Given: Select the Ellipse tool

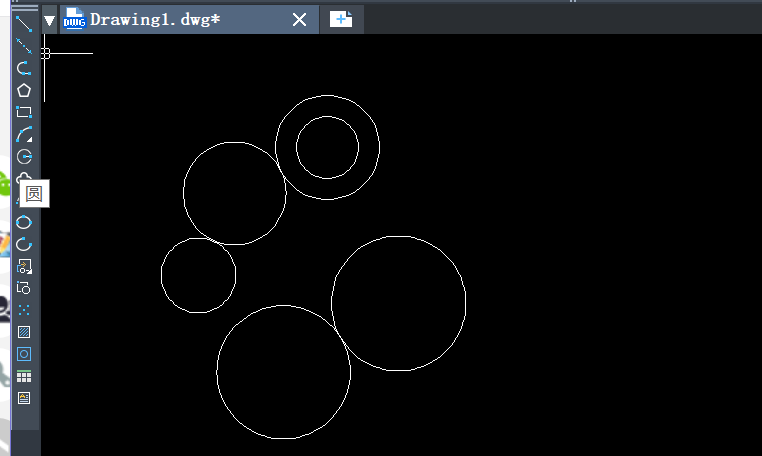Looking at the screenshot, I should coord(24,222).
